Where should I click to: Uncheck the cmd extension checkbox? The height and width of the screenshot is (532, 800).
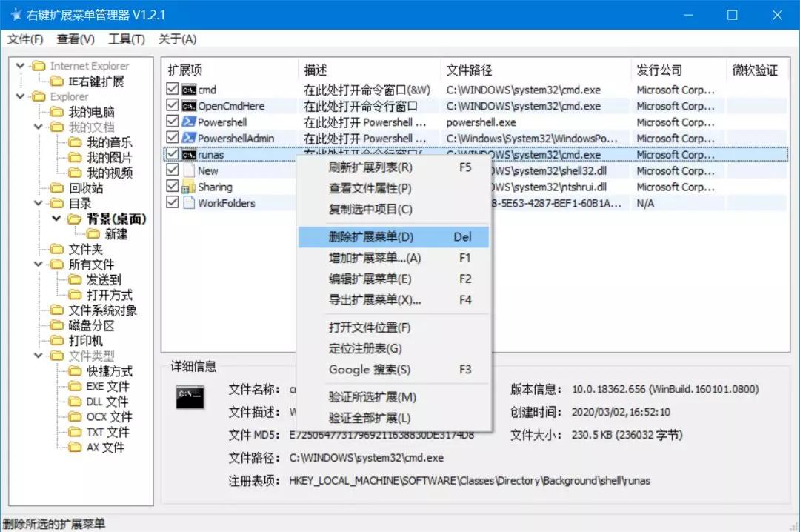tap(173, 90)
